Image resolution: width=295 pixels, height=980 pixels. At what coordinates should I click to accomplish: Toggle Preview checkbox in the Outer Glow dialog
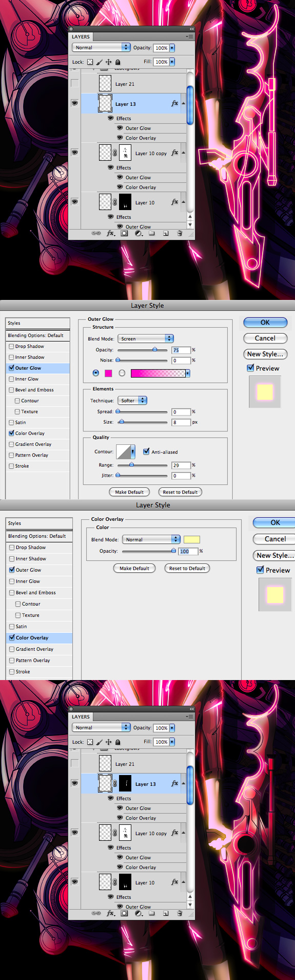pyautogui.click(x=250, y=368)
